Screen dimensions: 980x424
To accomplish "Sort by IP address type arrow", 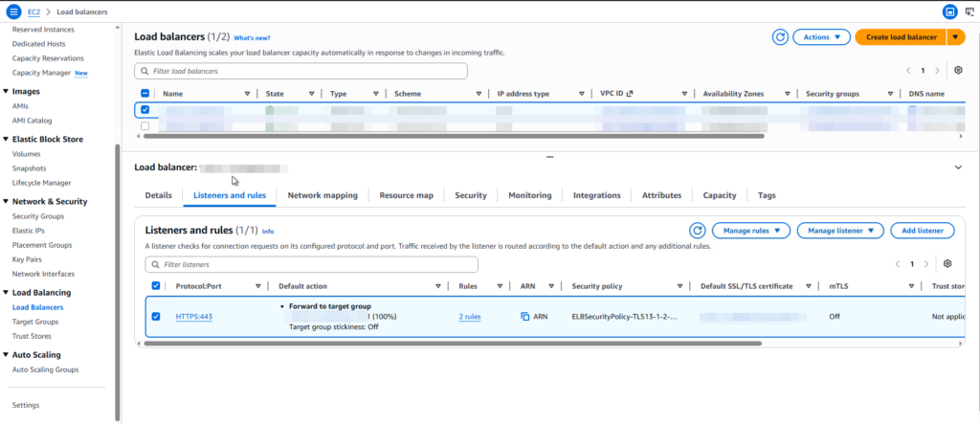I will (x=581, y=94).
